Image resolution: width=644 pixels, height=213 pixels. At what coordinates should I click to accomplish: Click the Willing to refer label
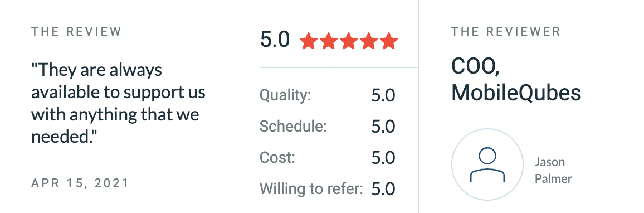coord(311,188)
